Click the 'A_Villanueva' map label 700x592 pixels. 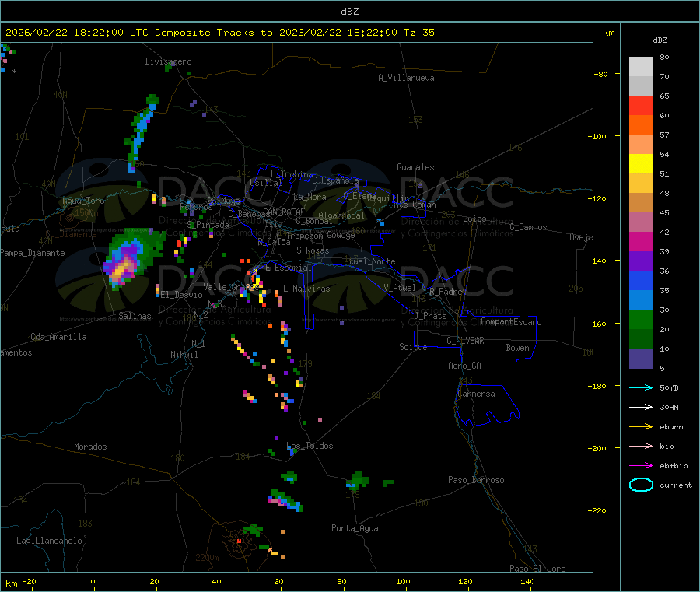coord(406,78)
